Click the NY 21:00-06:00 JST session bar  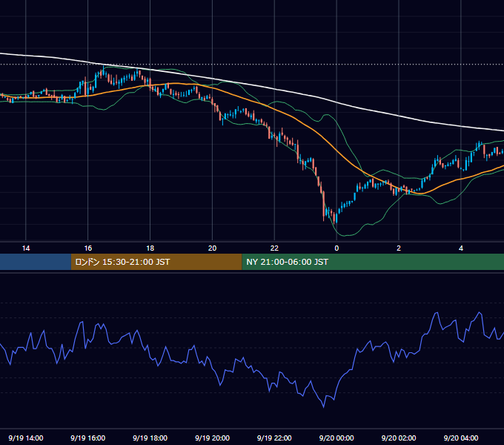point(373,262)
